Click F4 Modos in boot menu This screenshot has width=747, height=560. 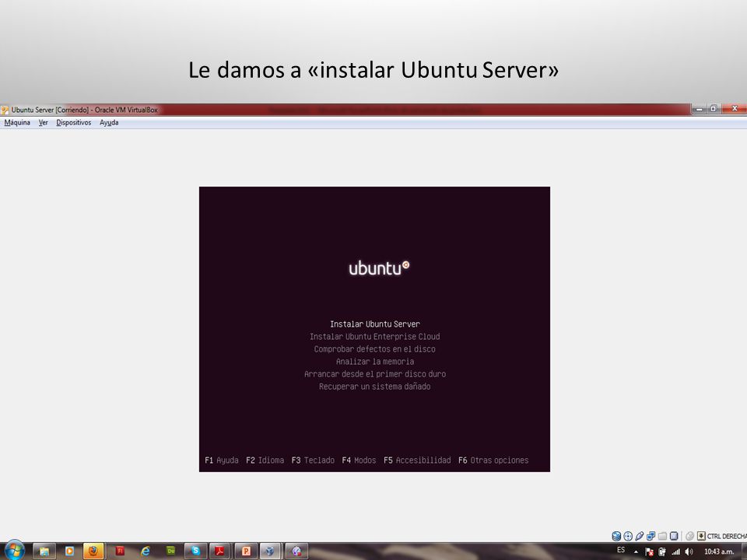point(359,460)
